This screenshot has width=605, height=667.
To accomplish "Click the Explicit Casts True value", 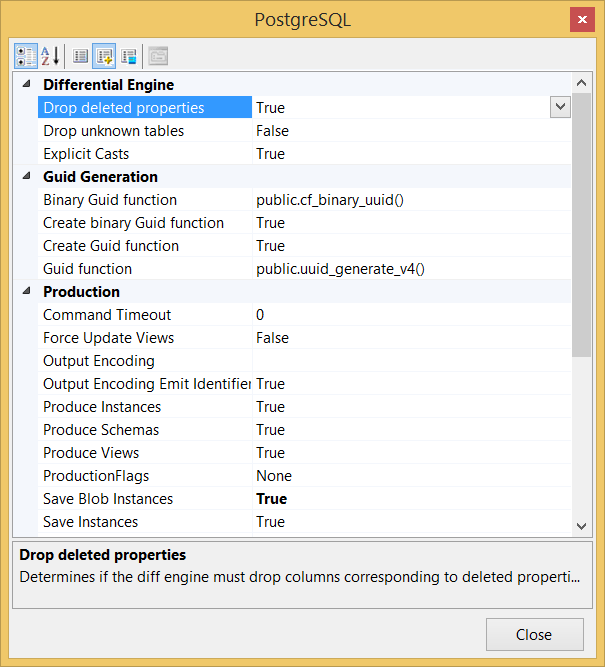I will pos(271,154).
